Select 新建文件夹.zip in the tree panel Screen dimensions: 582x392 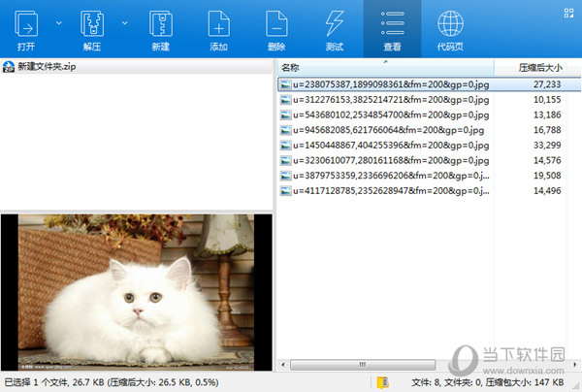point(47,67)
